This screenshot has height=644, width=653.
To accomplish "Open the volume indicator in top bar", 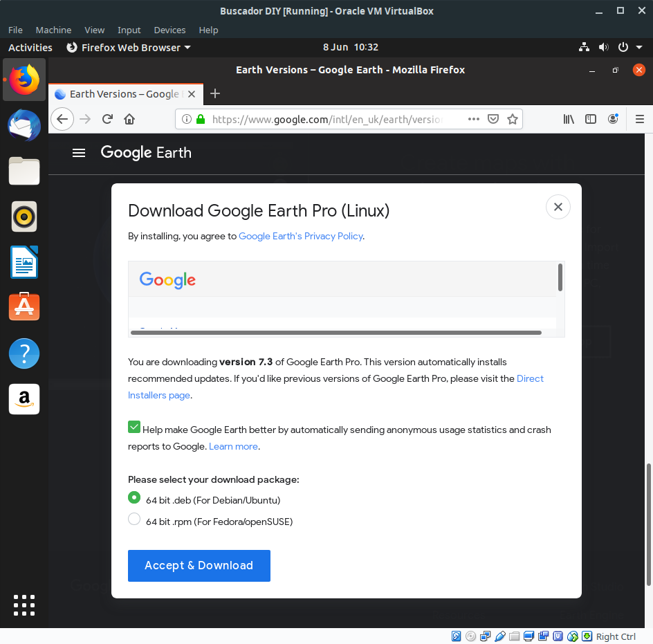I will tap(603, 47).
